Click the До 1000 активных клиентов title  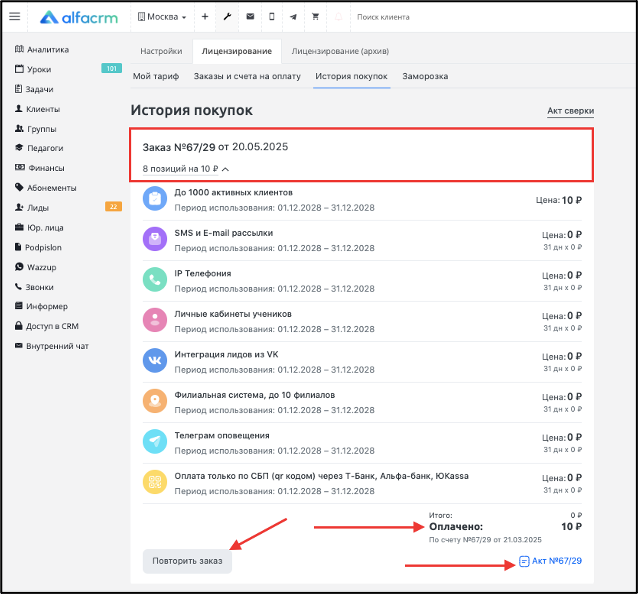point(234,192)
